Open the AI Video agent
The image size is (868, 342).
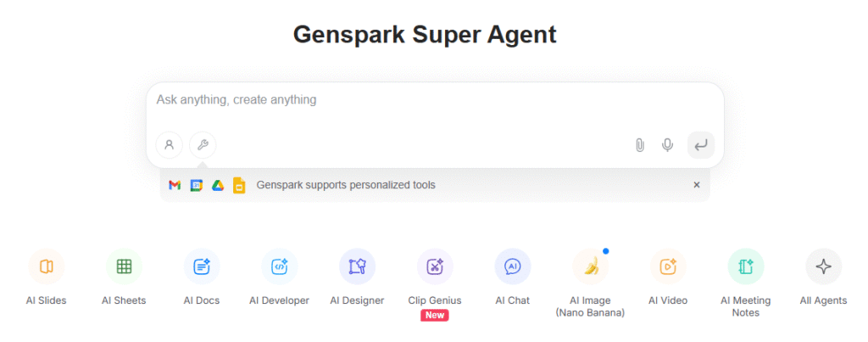click(668, 266)
